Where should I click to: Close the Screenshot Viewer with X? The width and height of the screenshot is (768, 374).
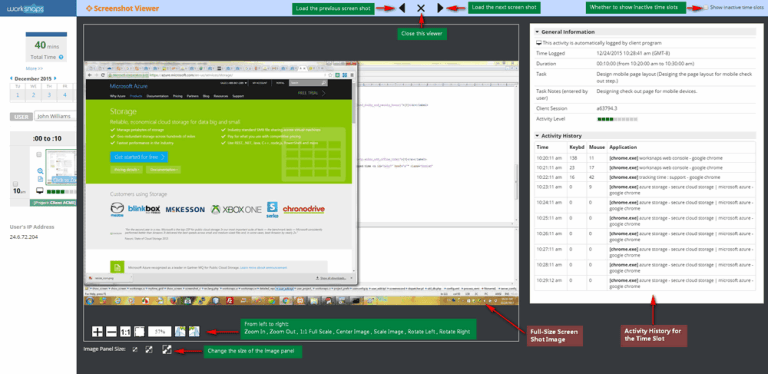coord(421,8)
